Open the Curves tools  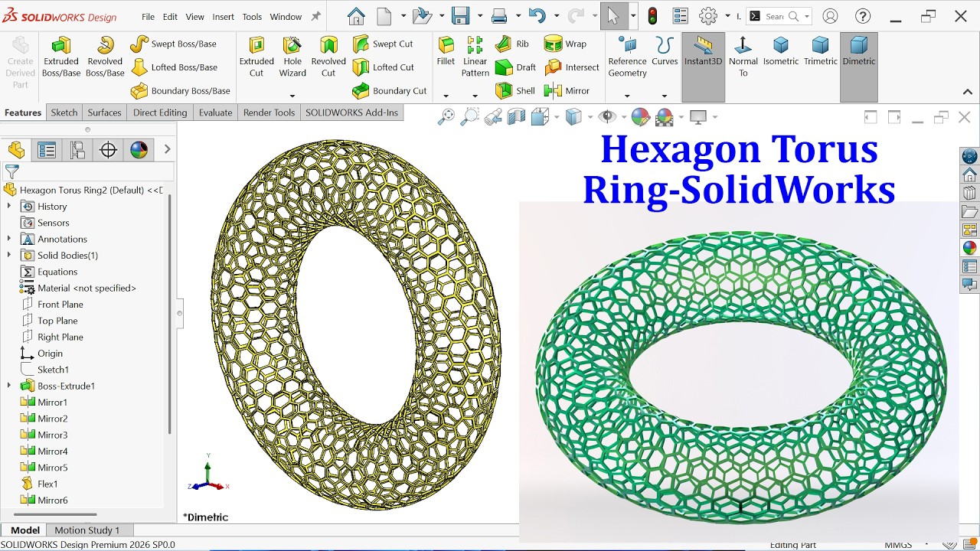coord(665,51)
